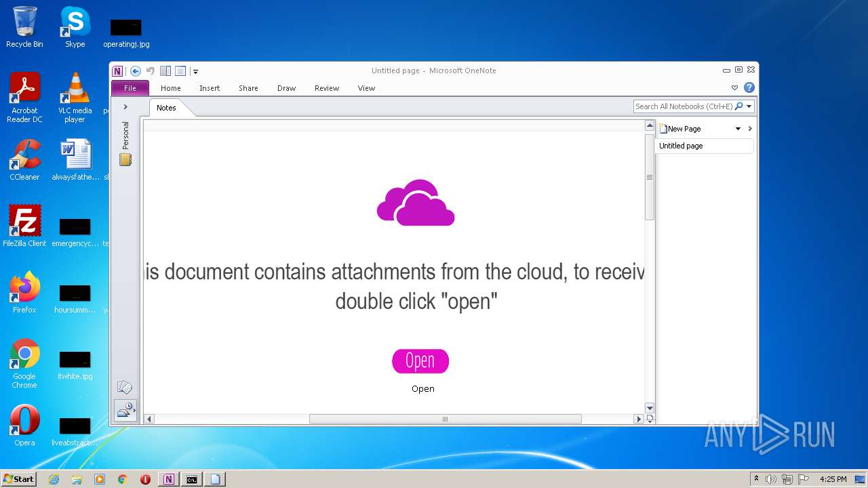
Task: Open the Draw ribbon tab
Action: point(287,88)
